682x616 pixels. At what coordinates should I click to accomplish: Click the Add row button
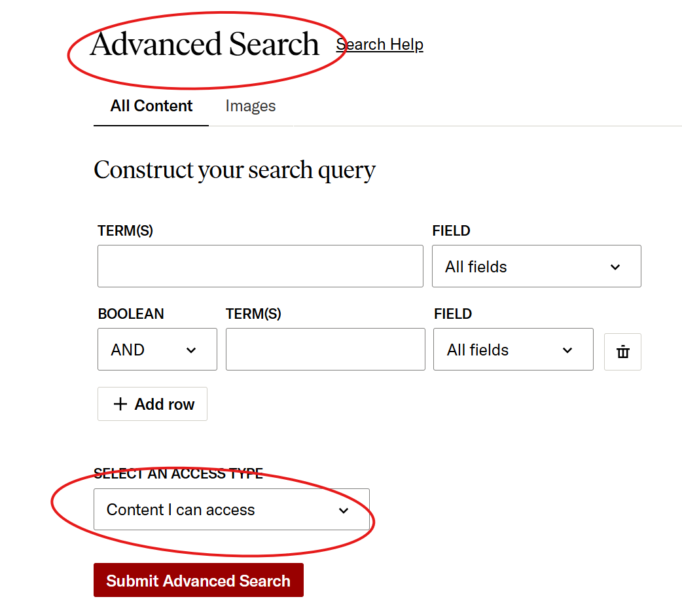(x=152, y=404)
